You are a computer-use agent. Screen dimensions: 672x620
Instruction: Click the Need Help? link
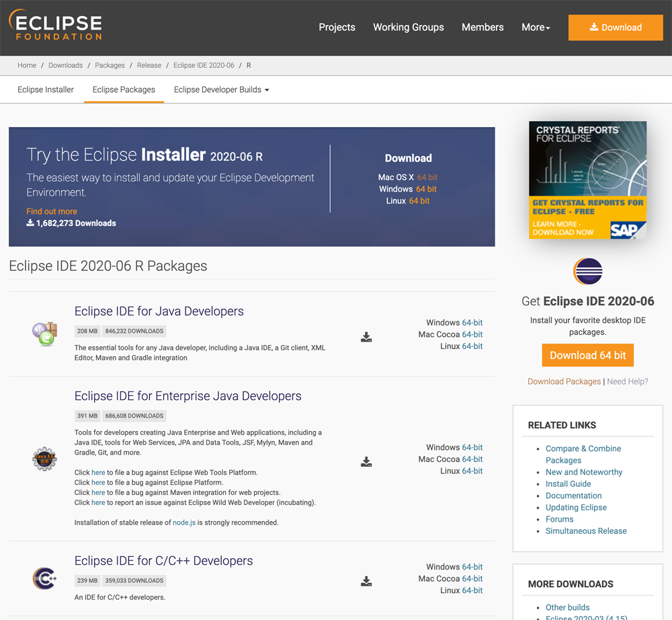click(x=628, y=381)
